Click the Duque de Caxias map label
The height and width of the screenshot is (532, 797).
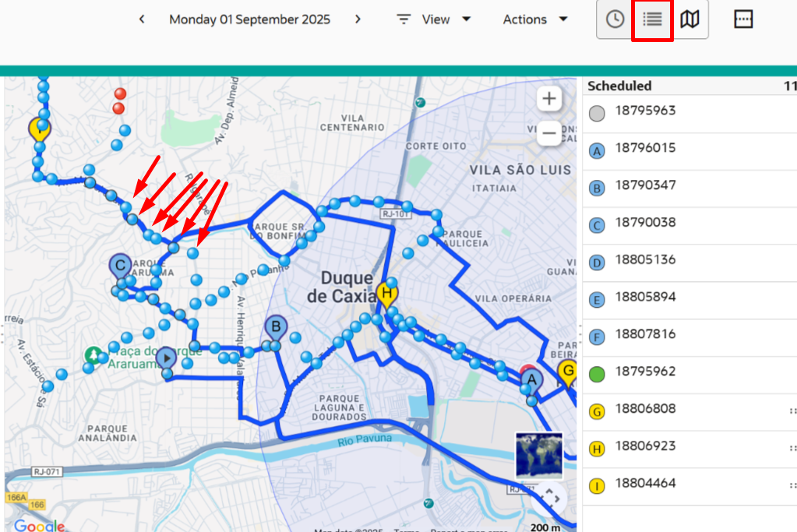point(341,287)
